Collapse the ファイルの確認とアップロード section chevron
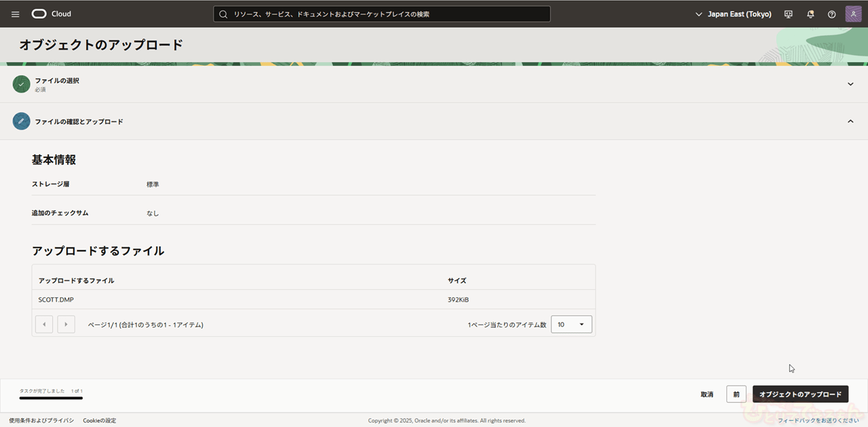This screenshot has height=427, width=868. (x=850, y=121)
